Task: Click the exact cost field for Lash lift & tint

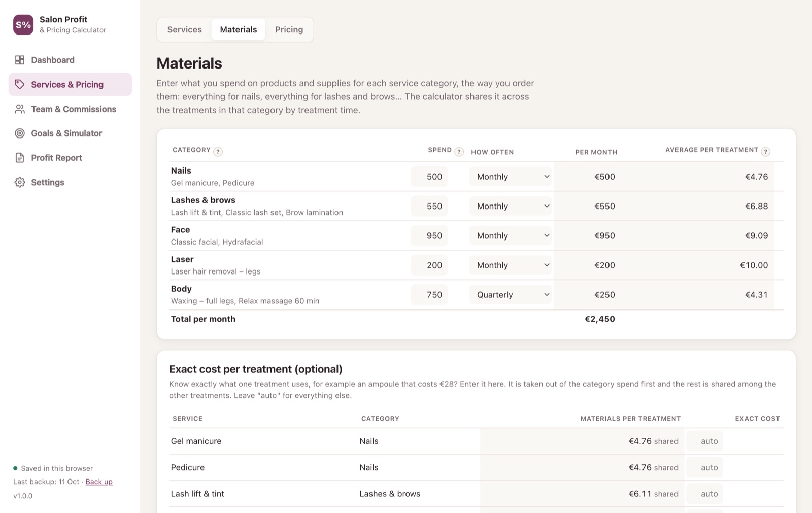Action: coord(705,494)
